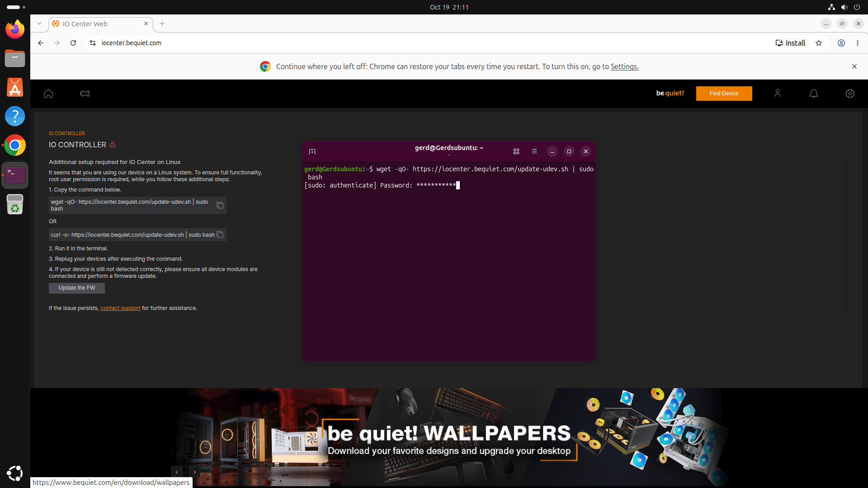Open the clock showing Oct 19 21:11

tap(449, 7)
